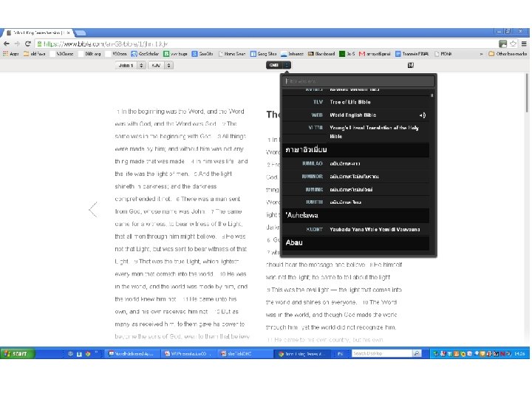Click the desktop search magnifier button

pyautogui.click(x=417, y=353)
